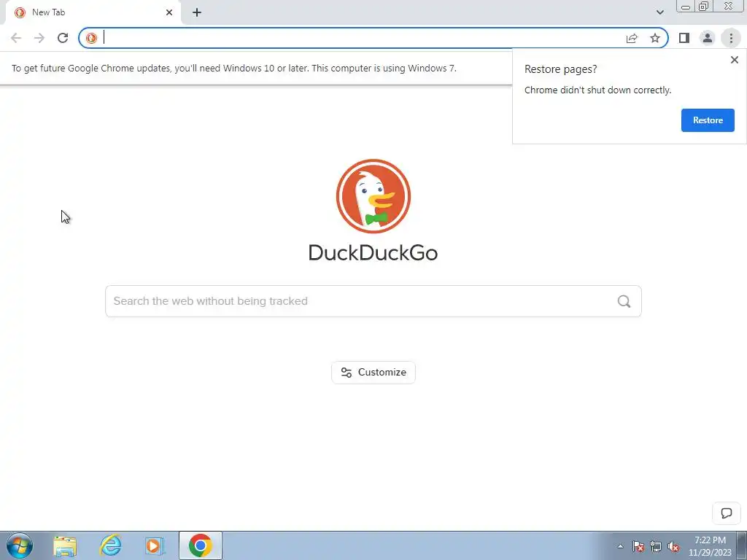Viewport: 747px width, 560px height.
Task: Launch Internet Explorer from taskbar
Action: tap(110, 545)
